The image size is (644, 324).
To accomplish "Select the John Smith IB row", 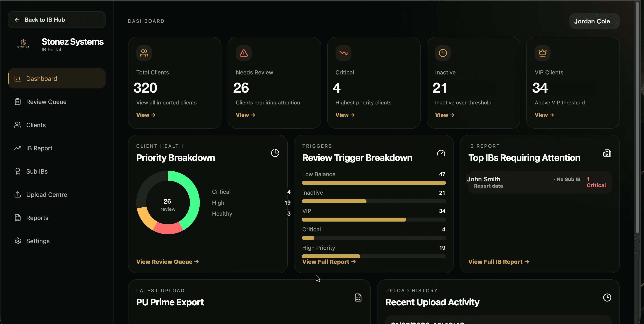I will tap(540, 182).
